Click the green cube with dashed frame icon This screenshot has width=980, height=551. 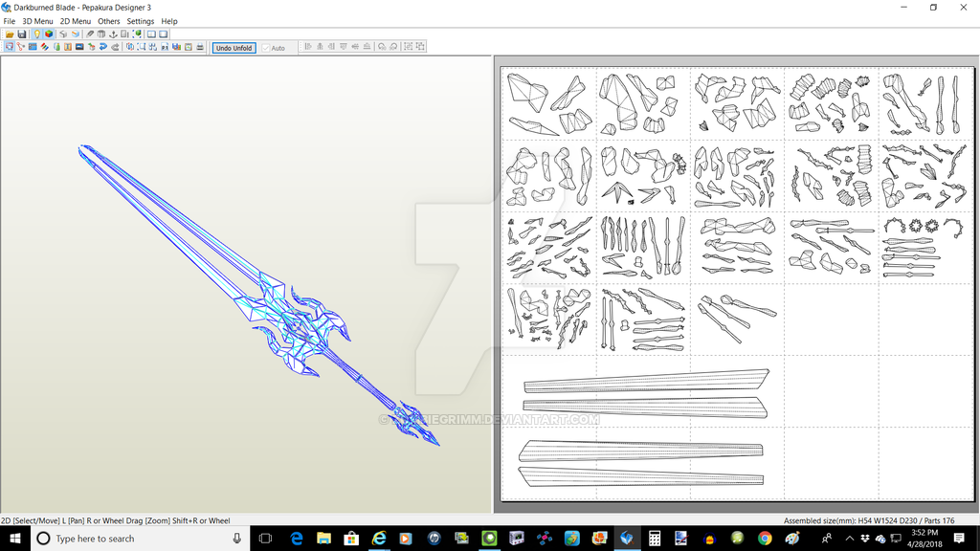137,34
